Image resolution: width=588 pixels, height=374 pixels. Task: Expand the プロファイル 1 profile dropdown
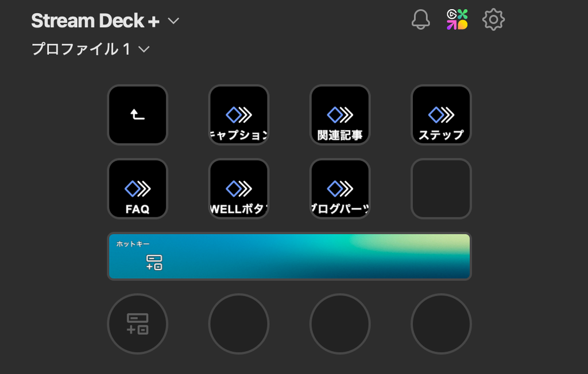point(144,49)
